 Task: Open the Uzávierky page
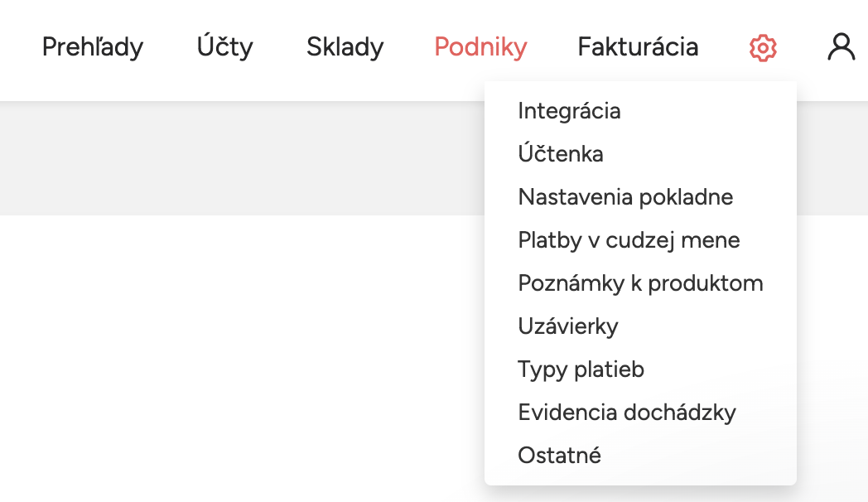point(567,326)
